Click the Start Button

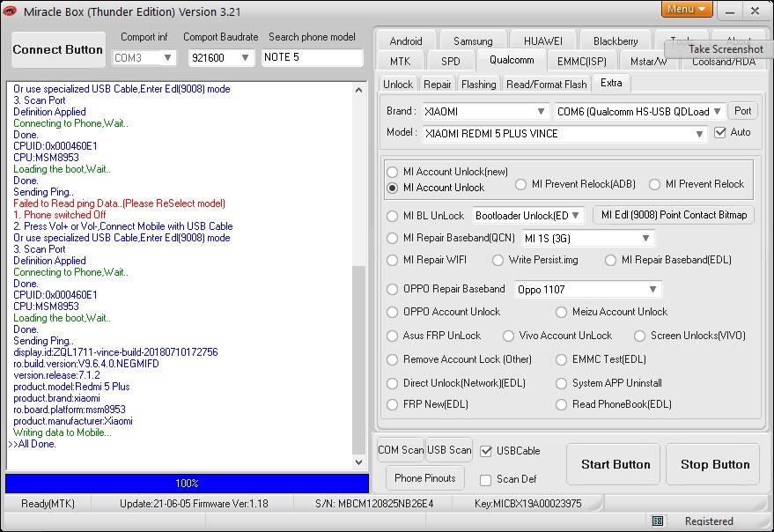tap(613, 464)
